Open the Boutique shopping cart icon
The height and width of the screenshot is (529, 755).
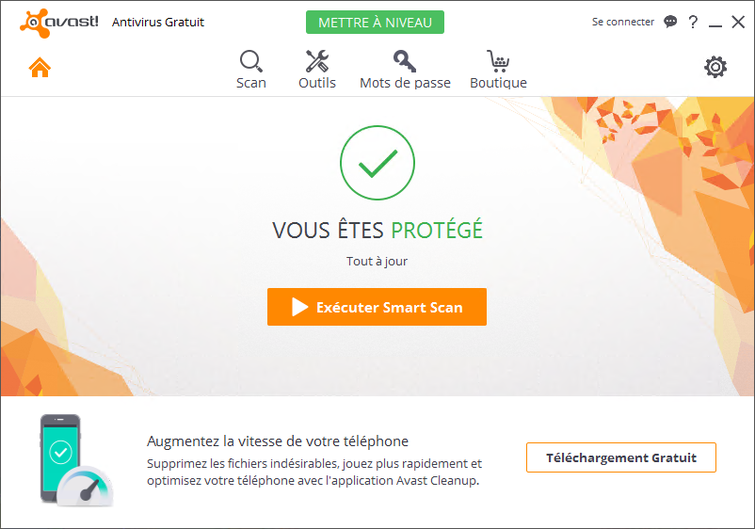pyautogui.click(x=498, y=61)
